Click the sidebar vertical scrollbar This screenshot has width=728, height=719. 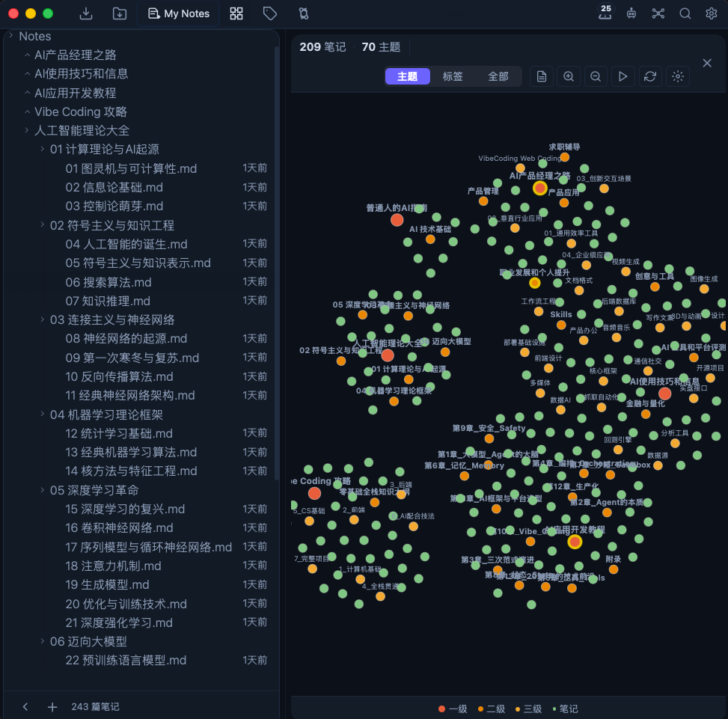(x=277, y=263)
